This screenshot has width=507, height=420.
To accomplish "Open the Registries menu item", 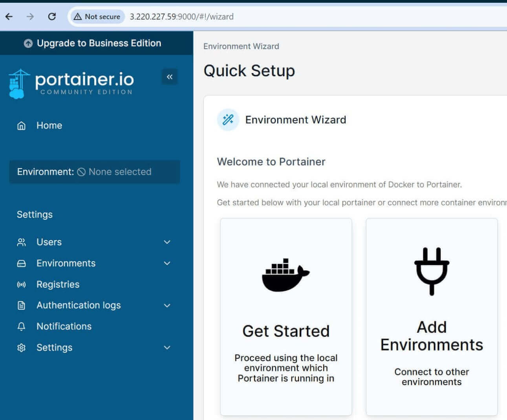I will [58, 284].
